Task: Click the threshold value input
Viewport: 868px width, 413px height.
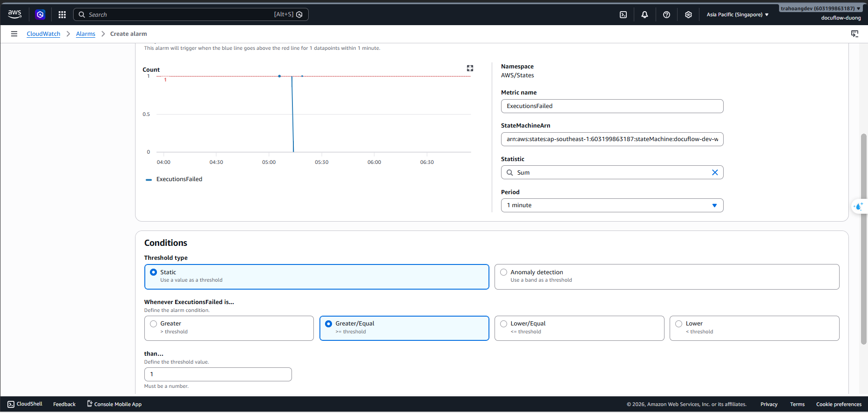Action: tap(218, 374)
